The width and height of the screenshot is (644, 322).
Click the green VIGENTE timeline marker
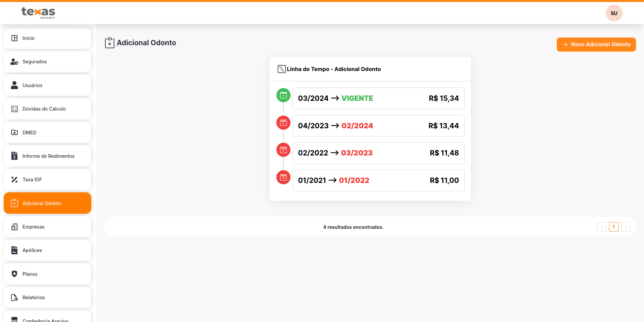[x=283, y=95]
